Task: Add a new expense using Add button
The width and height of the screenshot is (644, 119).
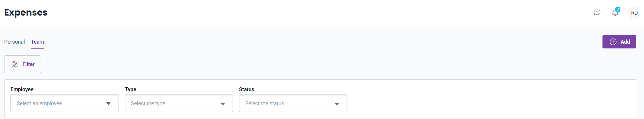Action: pyautogui.click(x=619, y=42)
